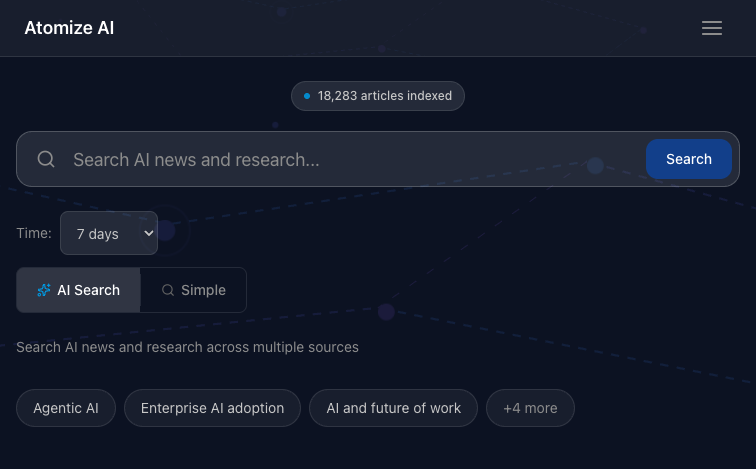Screen dimensions: 756x469
Task: Click the Time: label
Action: point(33,233)
